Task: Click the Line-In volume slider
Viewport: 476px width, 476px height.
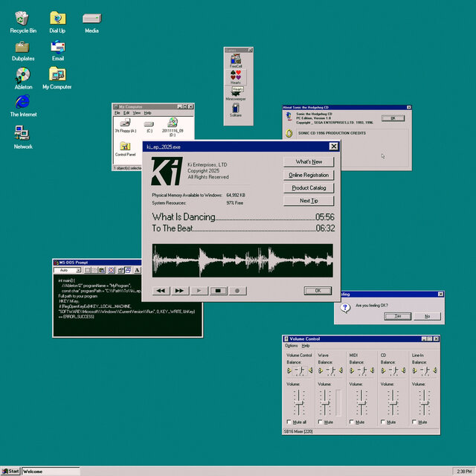Action: [425, 403]
